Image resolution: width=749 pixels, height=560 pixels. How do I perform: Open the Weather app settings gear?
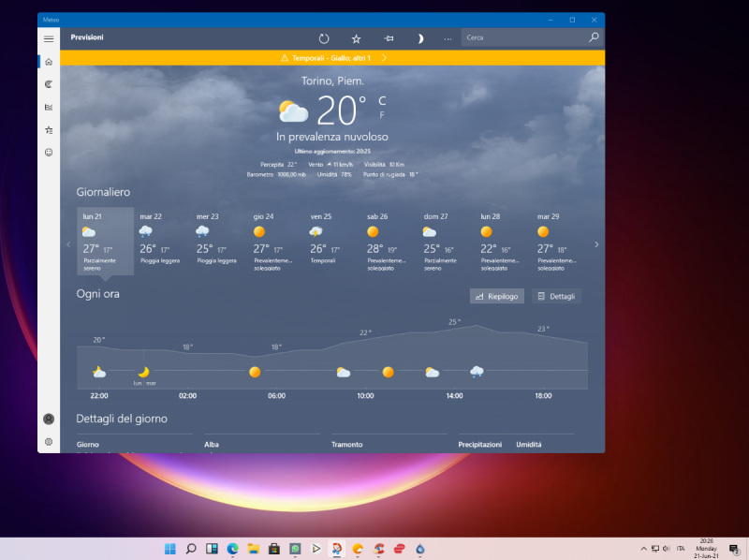(49, 441)
